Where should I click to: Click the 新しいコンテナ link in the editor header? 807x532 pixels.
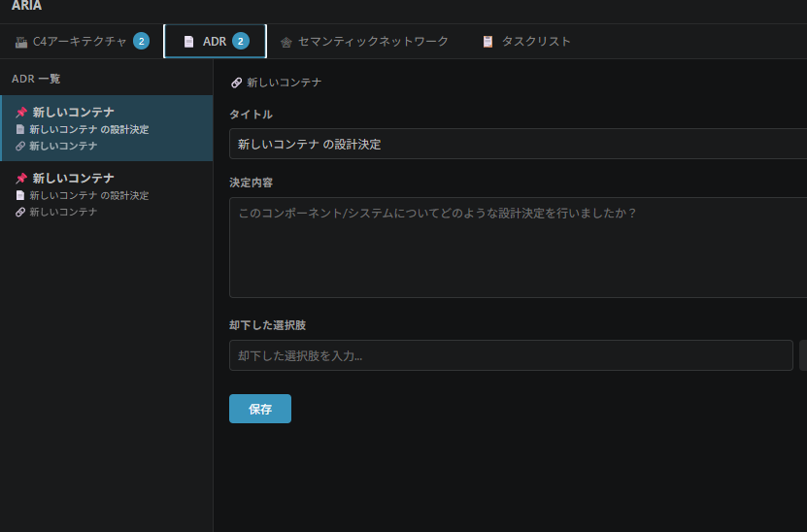point(285,83)
